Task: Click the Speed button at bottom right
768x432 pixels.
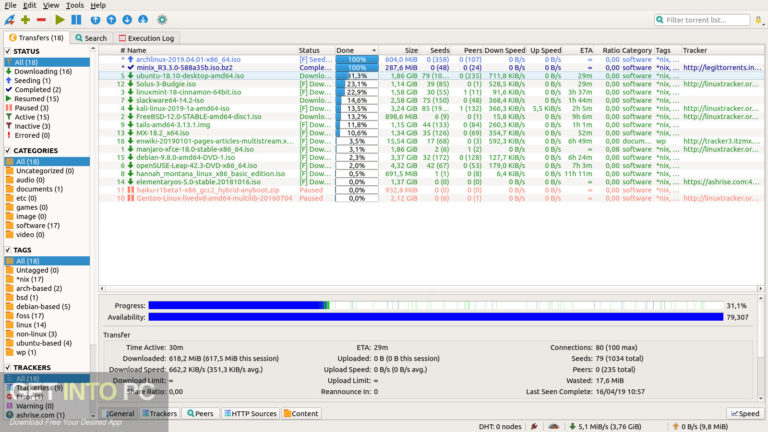Action: [x=745, y=413]
